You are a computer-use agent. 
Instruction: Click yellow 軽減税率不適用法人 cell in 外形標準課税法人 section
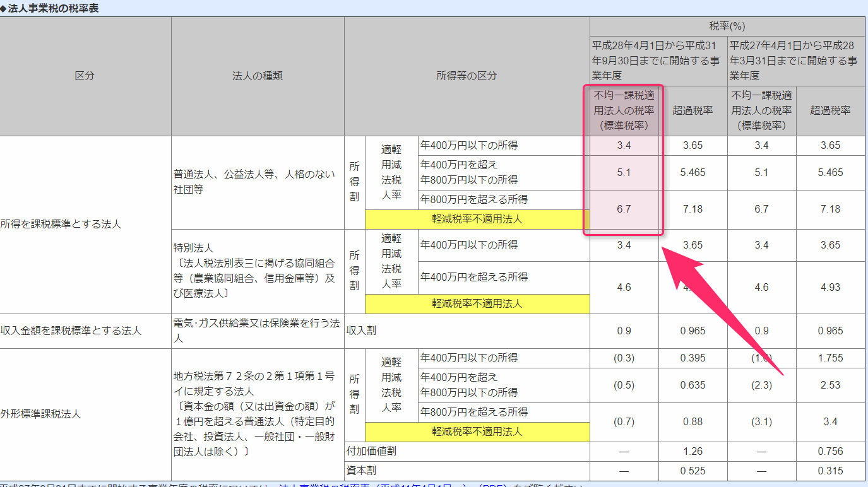(477, 432)
